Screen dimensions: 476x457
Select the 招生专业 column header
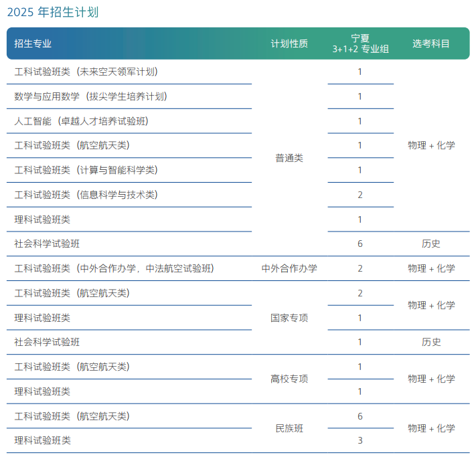point(33,43)
